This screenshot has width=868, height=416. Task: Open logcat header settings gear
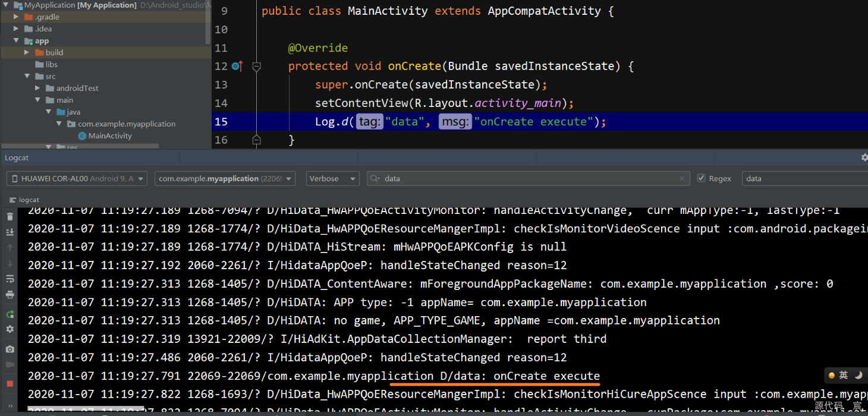tap(10, 329)
